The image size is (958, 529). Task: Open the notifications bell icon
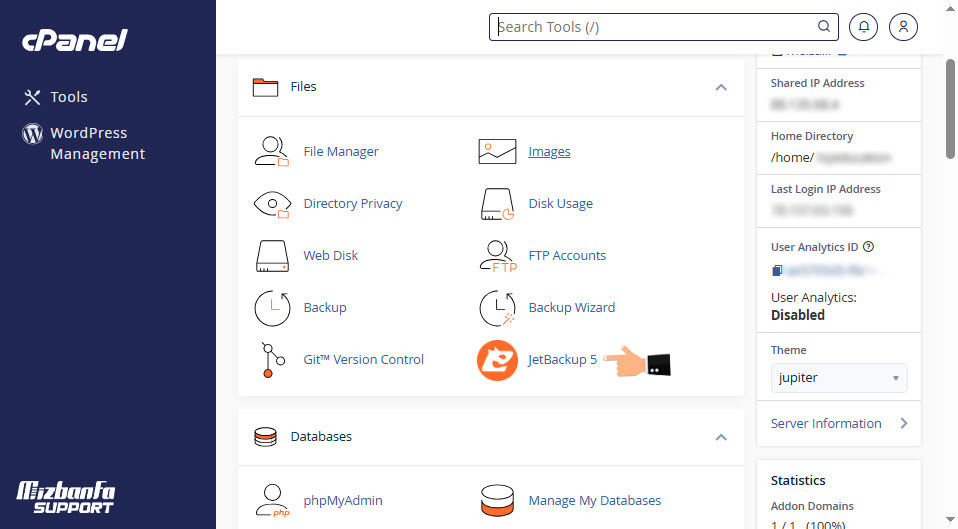pyautogui.click(x=863, y=27)
